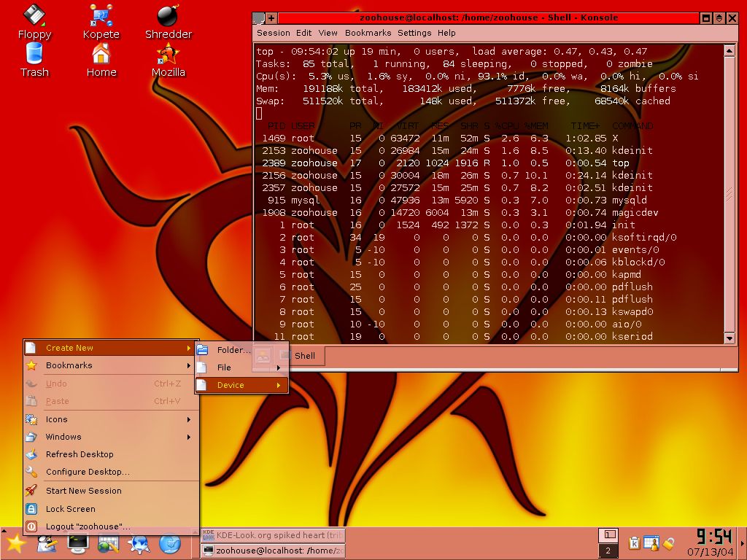Expand the Create New submenu
This screenshot has height=560, width=747.
(111, 348)
